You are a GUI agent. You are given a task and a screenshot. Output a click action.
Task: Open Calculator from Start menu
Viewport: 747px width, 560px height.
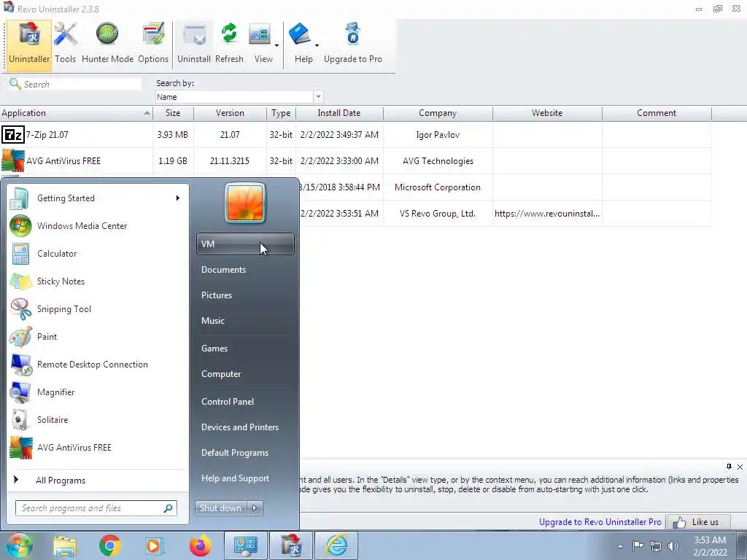[98, 253]
